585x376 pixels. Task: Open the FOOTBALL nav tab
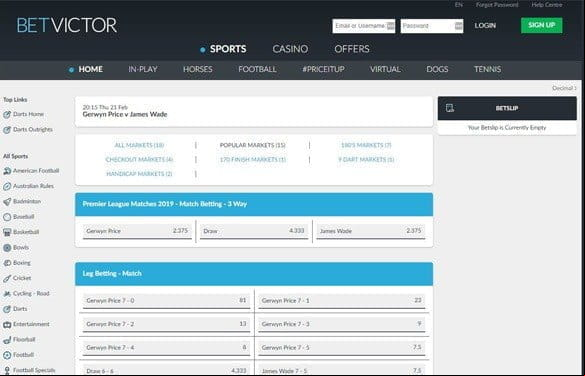coord(257,69)
